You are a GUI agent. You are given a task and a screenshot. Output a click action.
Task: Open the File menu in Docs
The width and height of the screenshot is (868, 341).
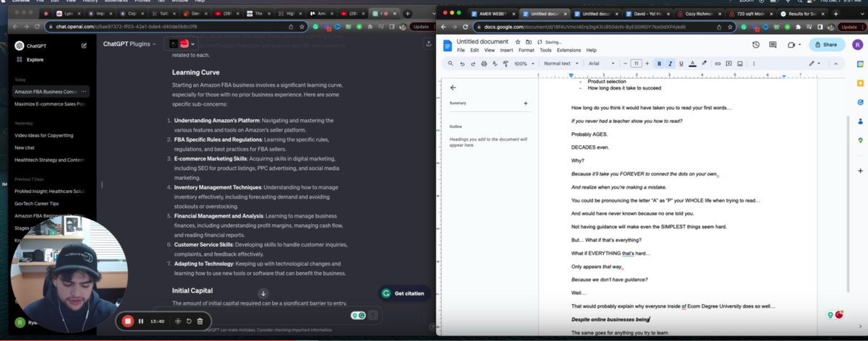pyautogui.click(x=461, y=51)
